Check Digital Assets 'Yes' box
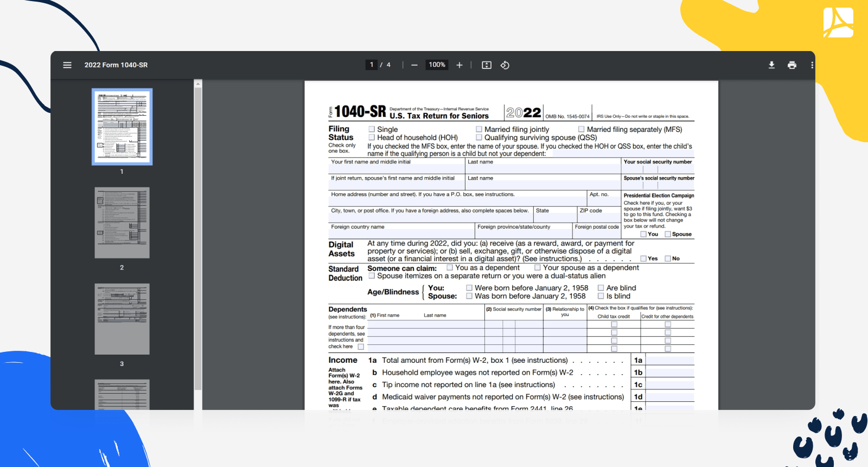Screen dimensions: 868x467 click(643, 258)
